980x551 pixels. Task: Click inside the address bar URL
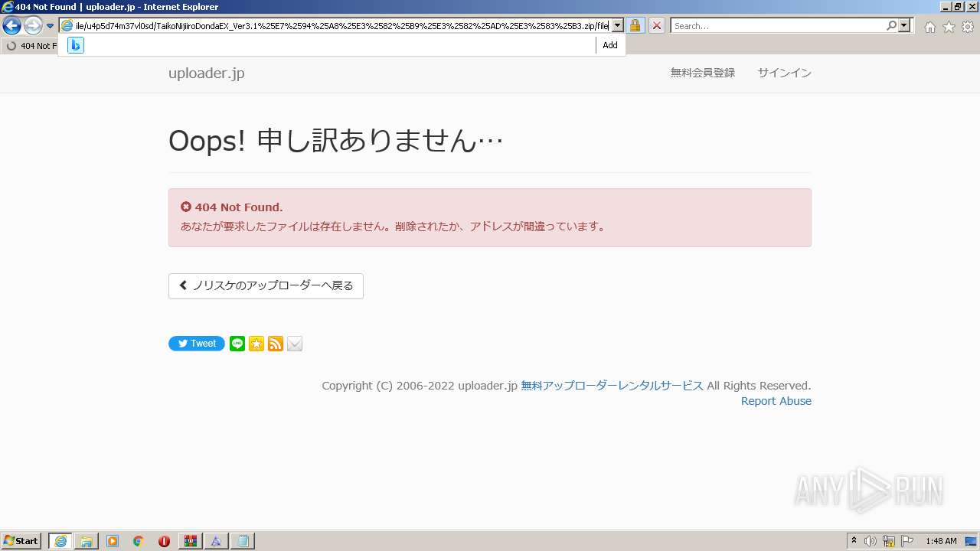pyautogui.click(x=341, y=26)
